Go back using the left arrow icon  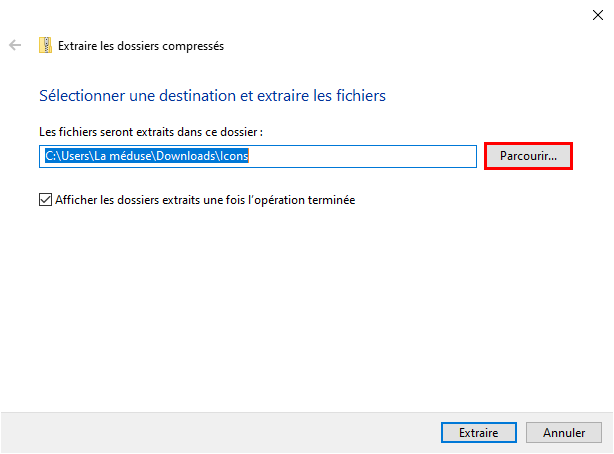15,45
